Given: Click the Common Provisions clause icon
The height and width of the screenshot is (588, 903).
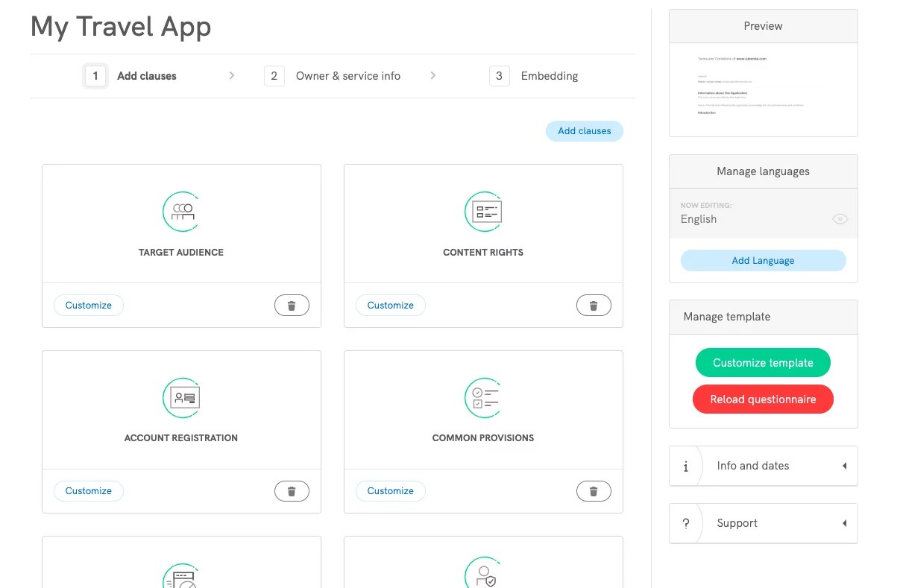Looking at the screenshot, I should click(483, 397).
